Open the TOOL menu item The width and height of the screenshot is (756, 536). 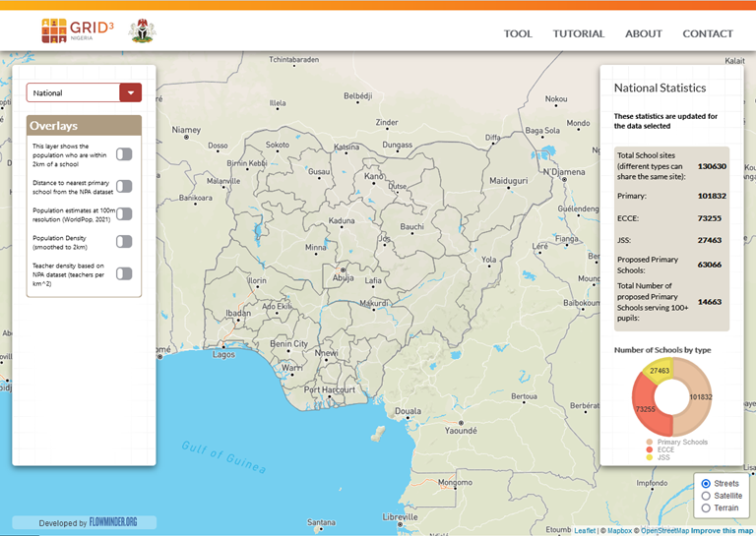pos(518,33)
